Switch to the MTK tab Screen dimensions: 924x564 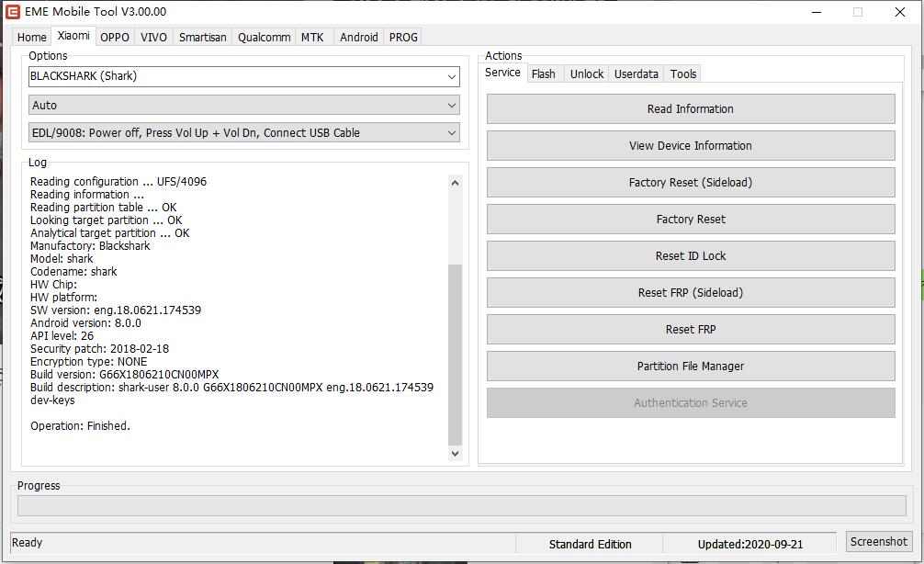[x=312, y=37]
